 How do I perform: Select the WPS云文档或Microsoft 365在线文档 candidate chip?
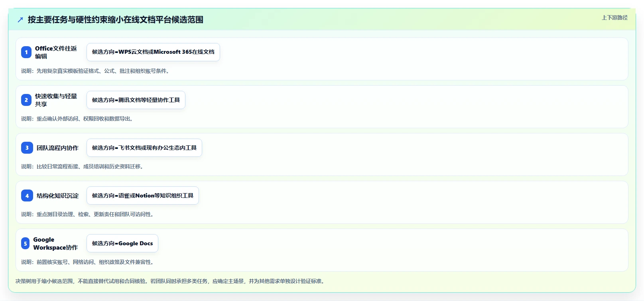click(x=153, y=52)
